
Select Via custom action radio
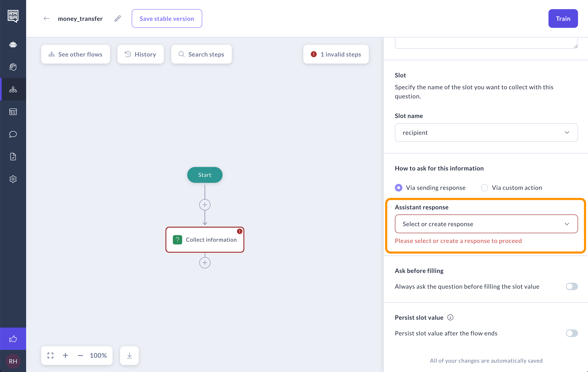click(485, 188)
